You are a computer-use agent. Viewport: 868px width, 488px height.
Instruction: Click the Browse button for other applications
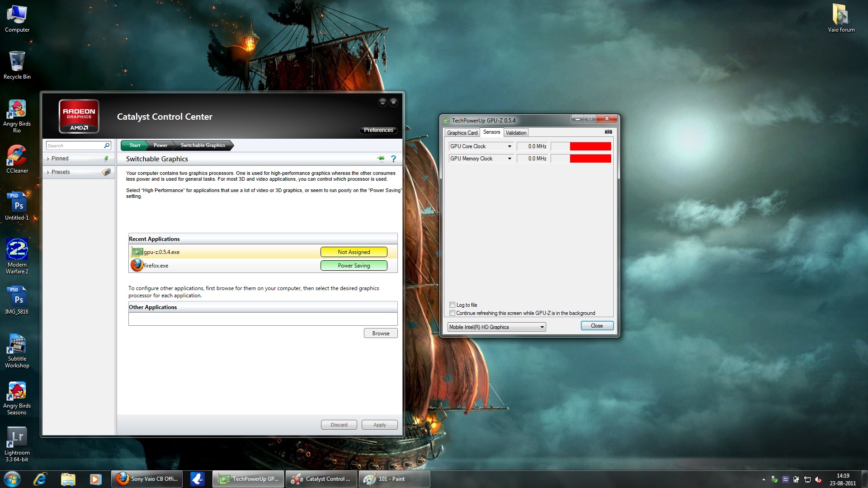click(381, 333)
